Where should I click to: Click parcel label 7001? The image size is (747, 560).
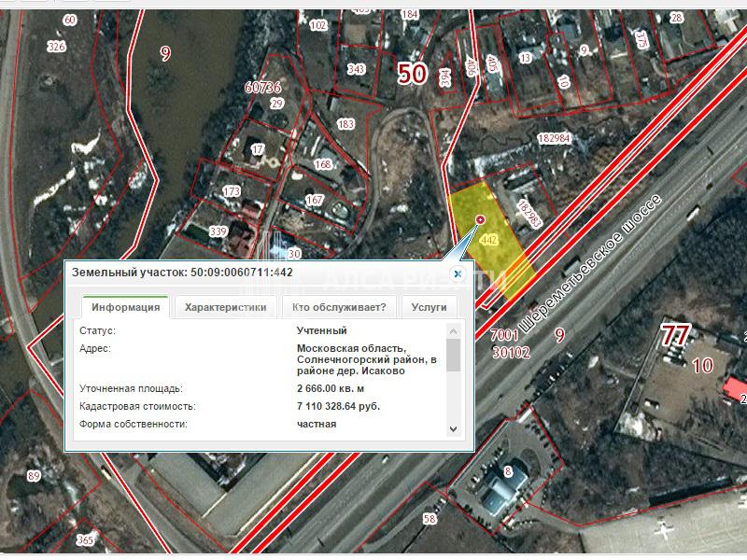pyautogui.click(x=504, y=335)
